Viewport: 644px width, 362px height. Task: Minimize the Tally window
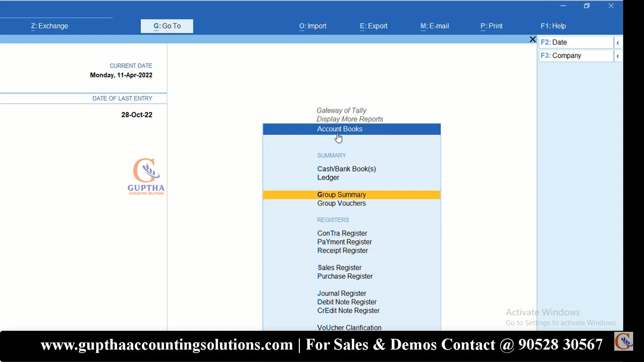pyautogui.click(x=563, y=6)
